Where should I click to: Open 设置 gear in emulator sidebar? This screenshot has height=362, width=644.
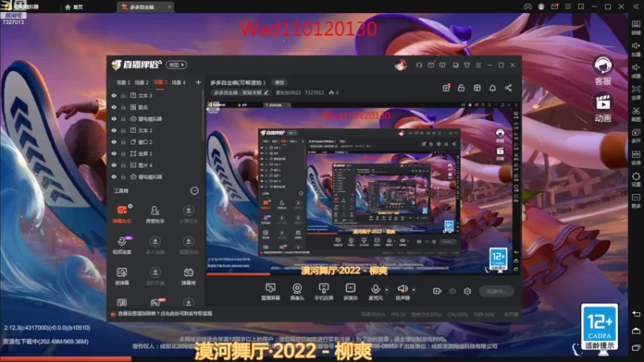636,179
